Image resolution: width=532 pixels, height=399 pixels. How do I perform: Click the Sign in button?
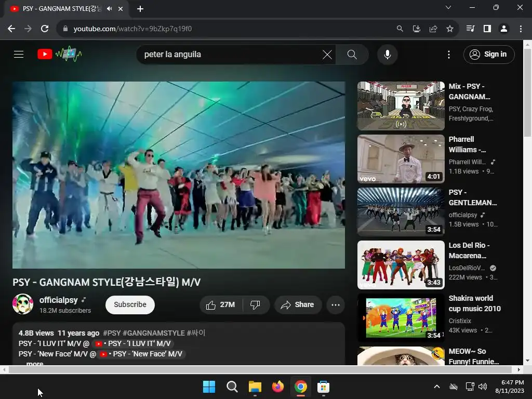point(488,54)
